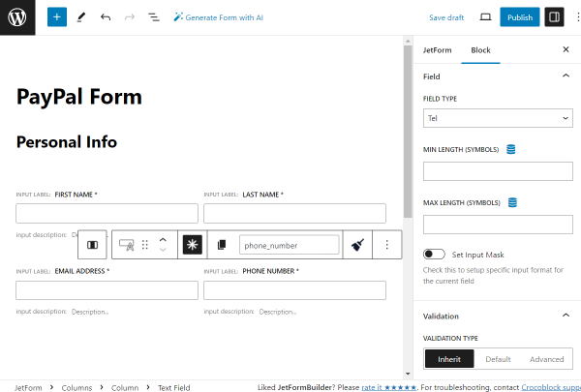Click Email Address description placeholder

(x=90, y=312)
